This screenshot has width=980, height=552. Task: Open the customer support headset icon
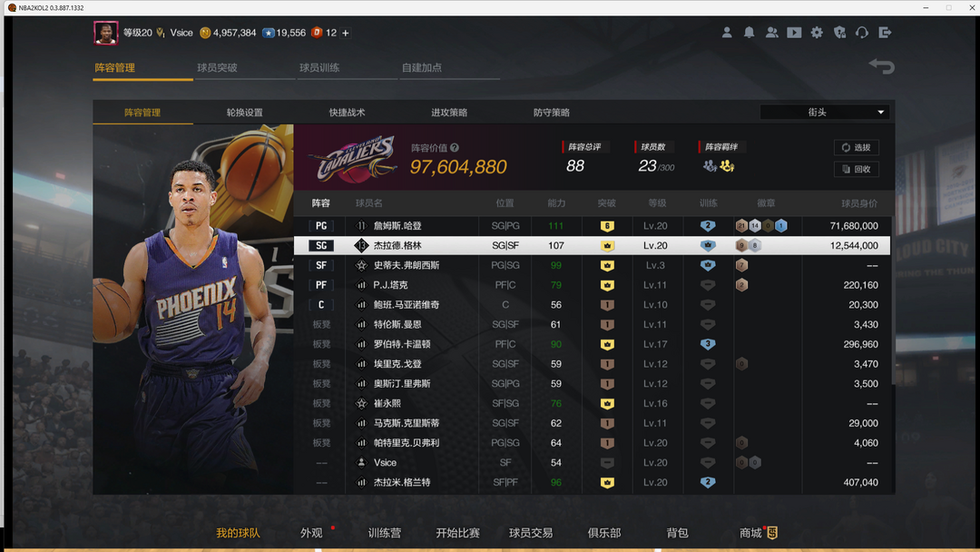[x=862, y=33]
